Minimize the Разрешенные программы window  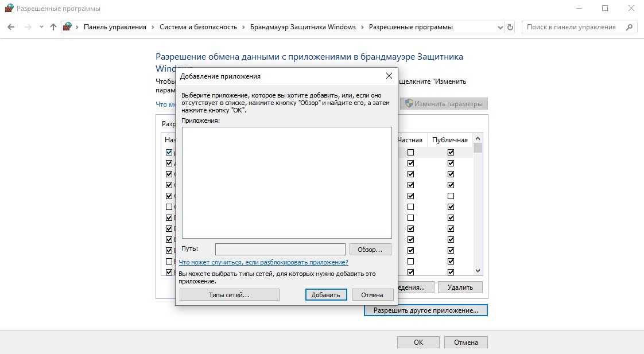579,8
